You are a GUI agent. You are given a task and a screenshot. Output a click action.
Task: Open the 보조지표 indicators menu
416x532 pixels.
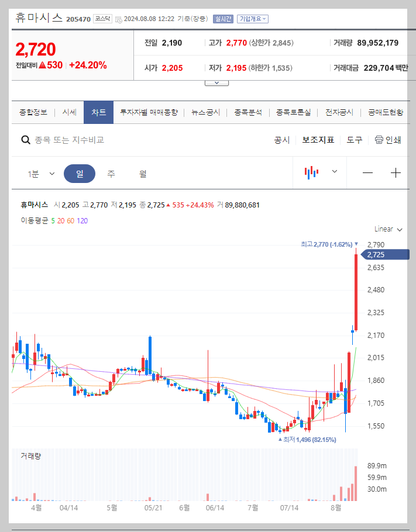pos(318,140)
